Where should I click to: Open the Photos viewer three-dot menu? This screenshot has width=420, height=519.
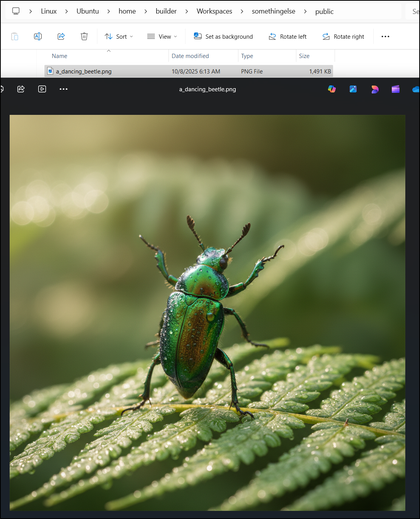[x=63, y=89]
